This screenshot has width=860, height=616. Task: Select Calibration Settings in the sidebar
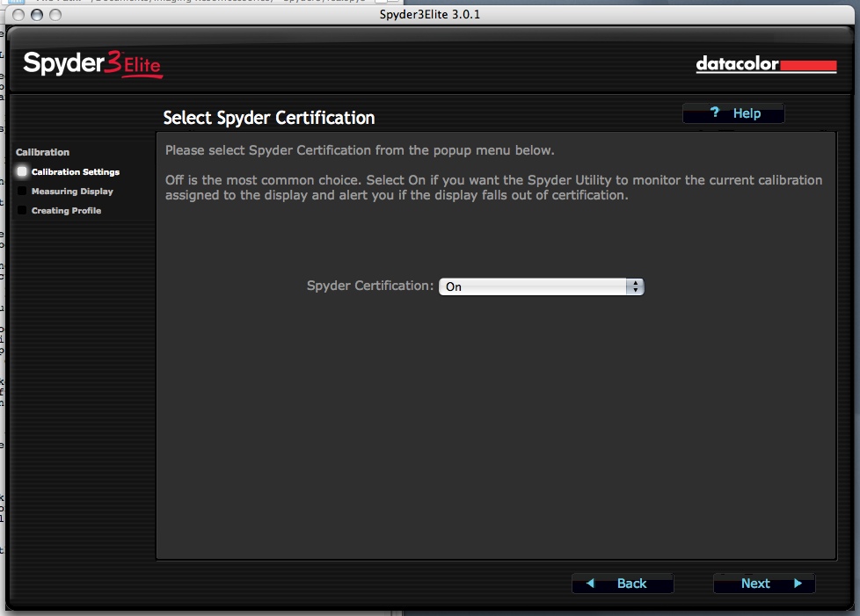click(76, 172)
